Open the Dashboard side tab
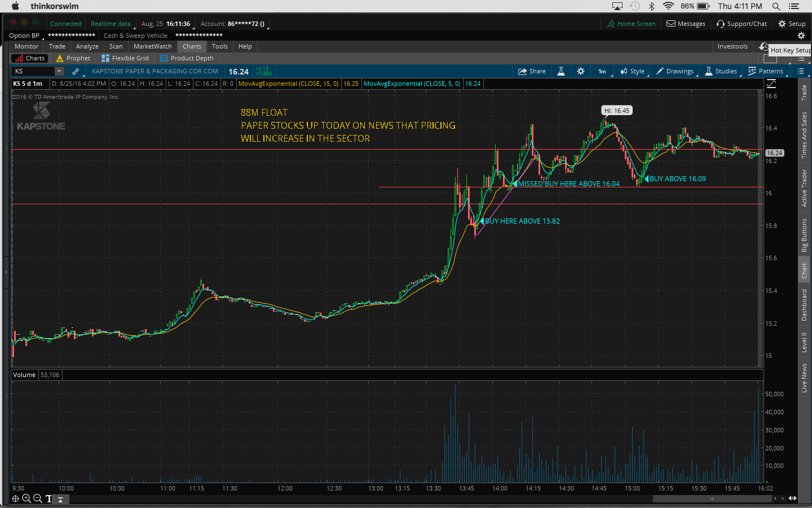Image resolution: width=812 pixels, height=508 pixels. pos(805,305)
